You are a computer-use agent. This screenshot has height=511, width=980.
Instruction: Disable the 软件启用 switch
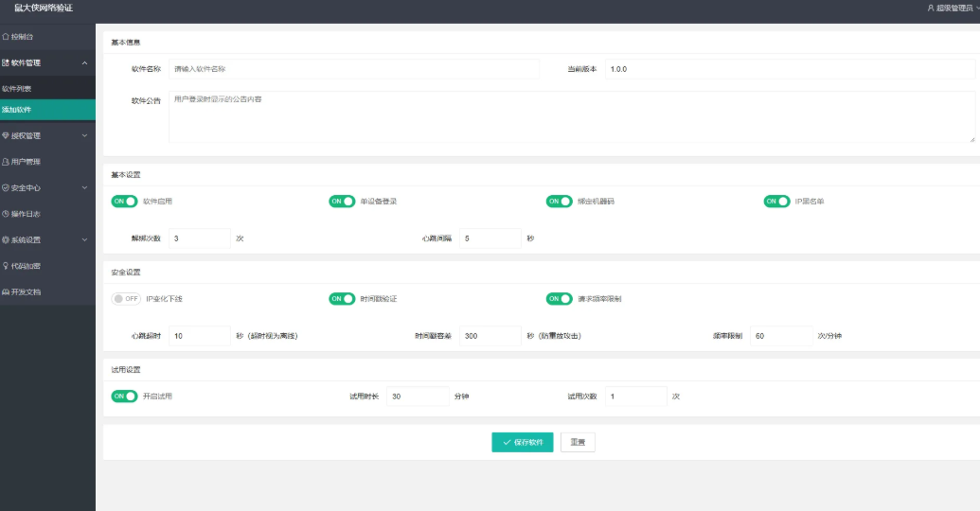[x=124, y=202]
